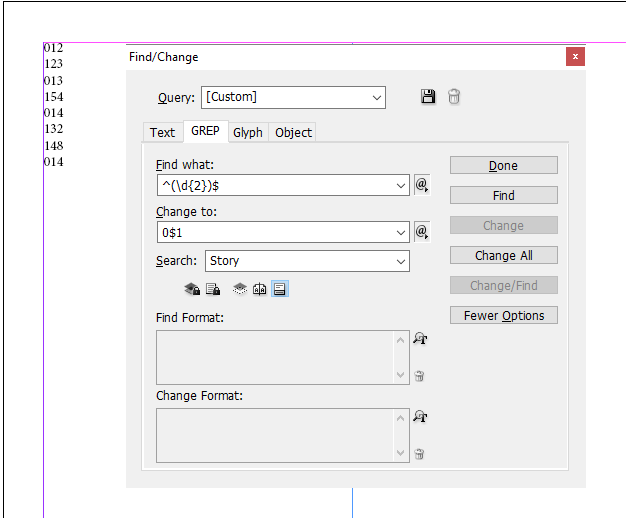Expand the Query preset dropdown

pos(377,97)
